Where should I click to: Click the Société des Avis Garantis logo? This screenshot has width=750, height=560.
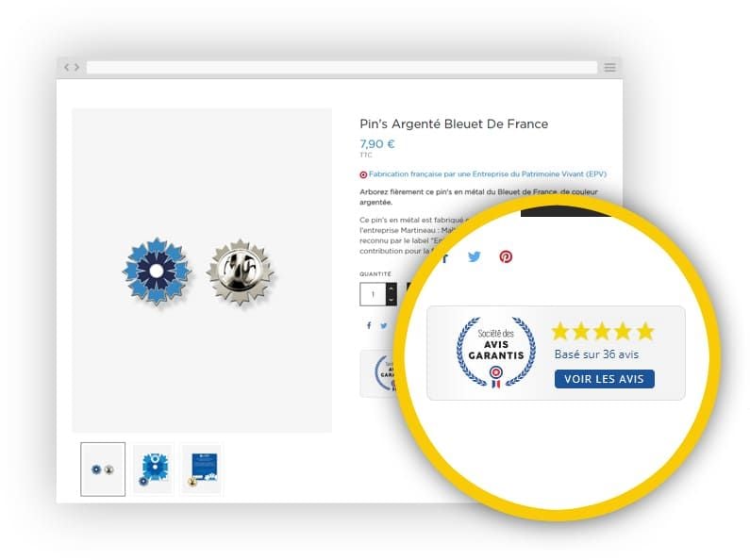point(496,352)
